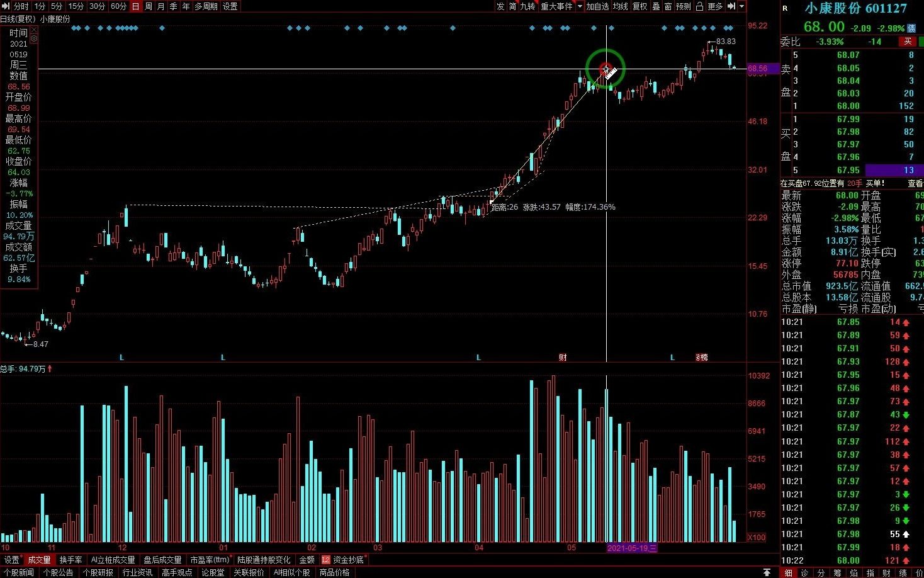Select the 成交量 indicator tab
This screenshot has width=924, height=578.
click(x=39, y=560)
